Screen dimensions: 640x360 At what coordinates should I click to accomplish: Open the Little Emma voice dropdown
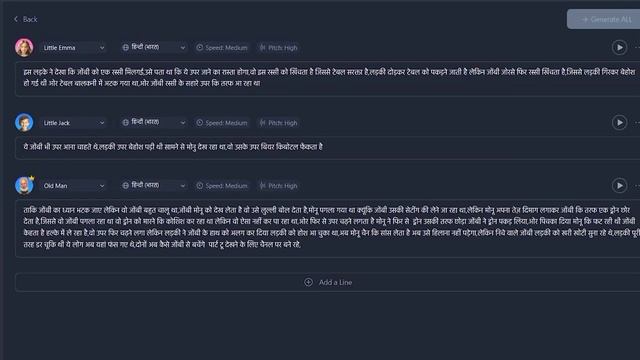pos(73,48)
